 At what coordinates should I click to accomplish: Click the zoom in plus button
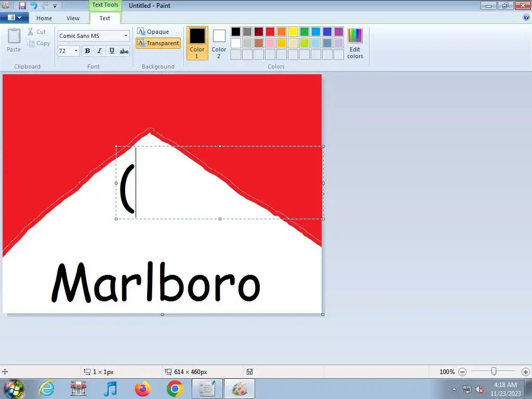pos(526,372)
